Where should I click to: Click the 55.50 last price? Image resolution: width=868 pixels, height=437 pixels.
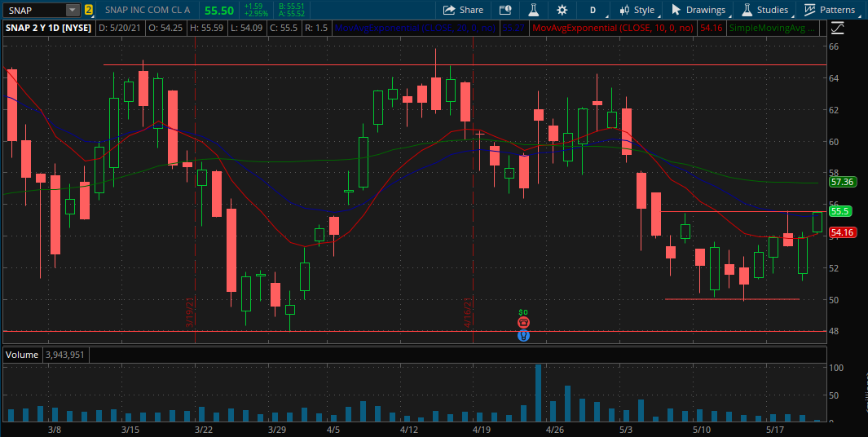218,10
